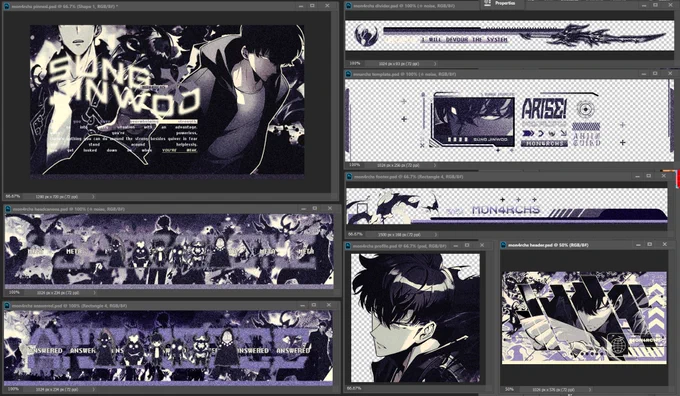Screen dimensions: 680x396
Task: Select the headcanons.psd window title bar
Action: [172, 209]
